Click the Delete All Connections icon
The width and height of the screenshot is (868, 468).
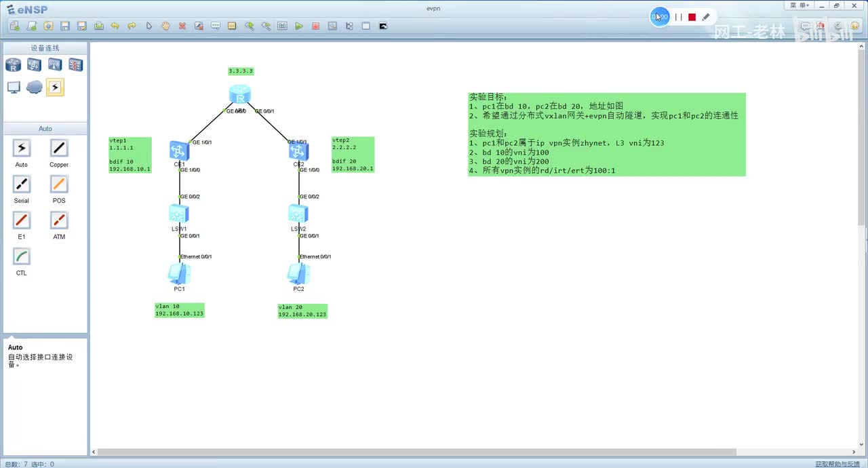199,26
